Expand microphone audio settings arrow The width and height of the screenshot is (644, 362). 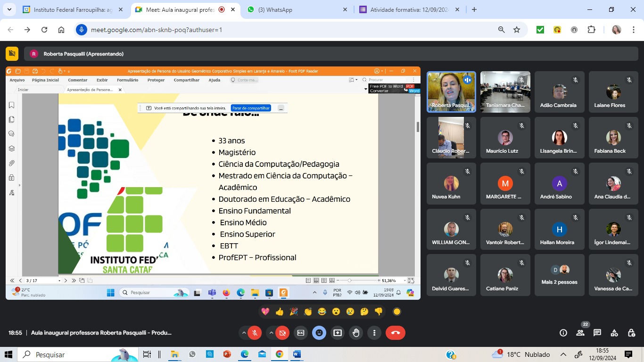244,333
